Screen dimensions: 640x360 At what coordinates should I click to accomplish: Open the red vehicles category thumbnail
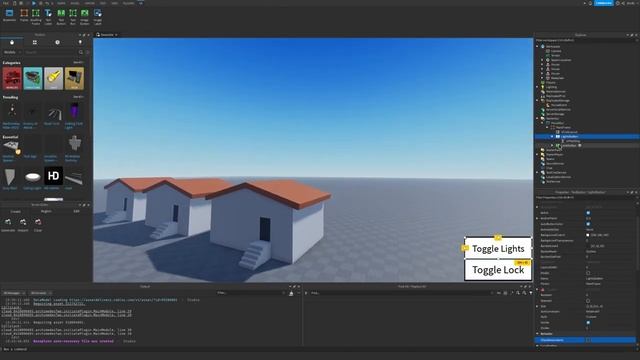tap(12, 78)
